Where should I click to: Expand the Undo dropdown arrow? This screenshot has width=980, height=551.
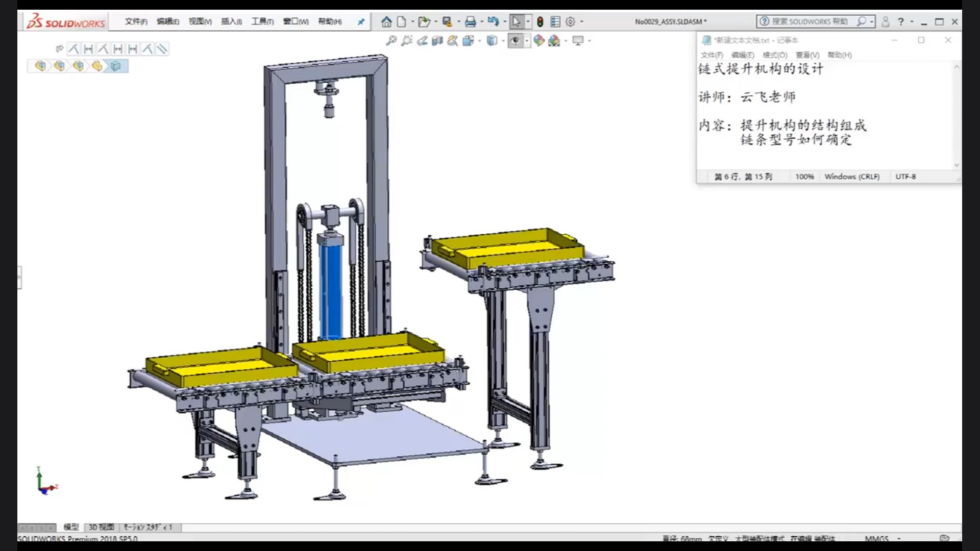(x=505, y=21)
